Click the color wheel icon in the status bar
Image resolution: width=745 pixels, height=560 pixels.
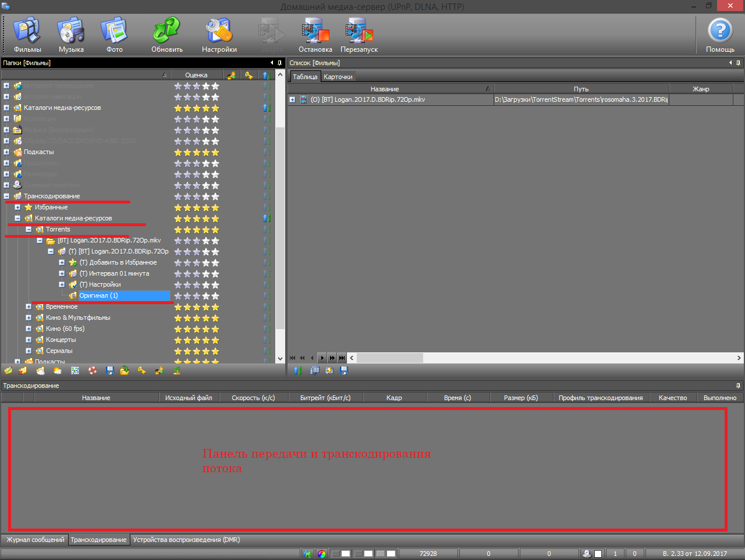tap(322, 554)
